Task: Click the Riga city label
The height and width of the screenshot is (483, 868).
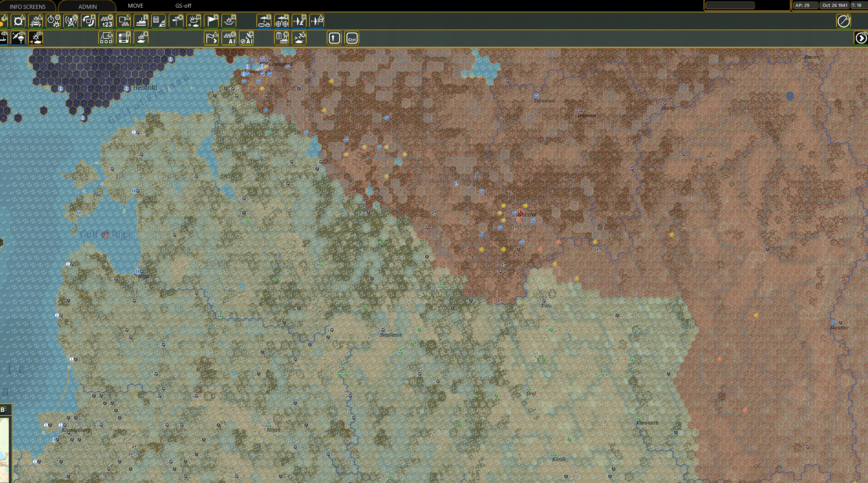Action: (x=143, y=276)
